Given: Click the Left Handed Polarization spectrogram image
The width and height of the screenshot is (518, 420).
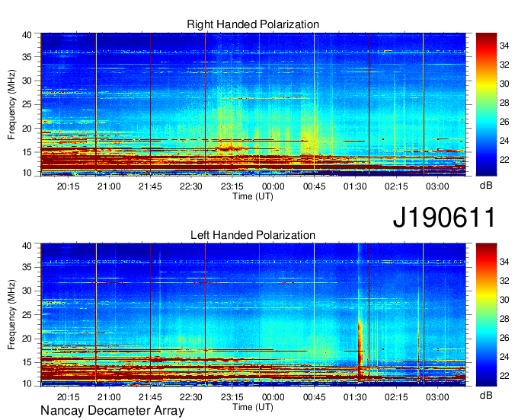Looking at the screenshot, I should pyautogui.click(x=254, y=314).
